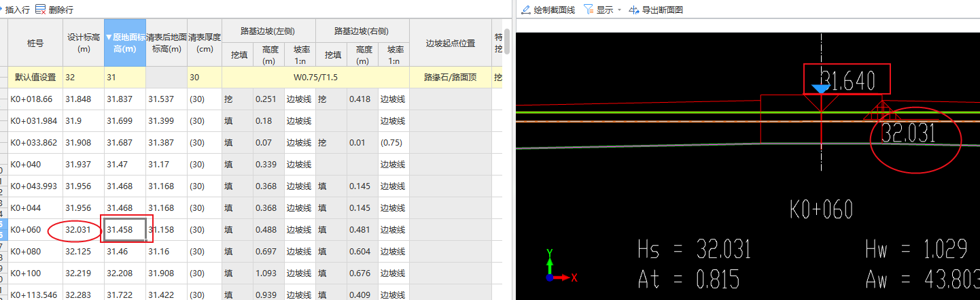
Task: Select the 设计标高(m) column header
Action: click(x=84, y=43)
